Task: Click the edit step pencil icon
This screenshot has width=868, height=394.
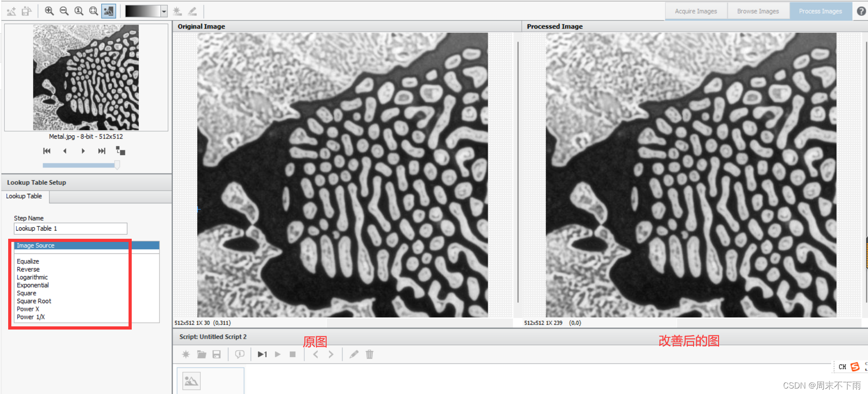Action: [354, 355]
